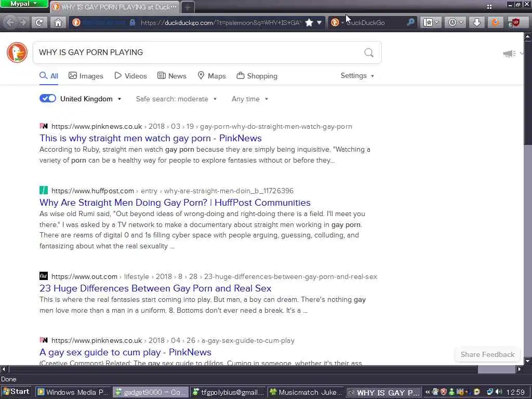Switch to Musicmatch Jukebox taskbar item
The height and width of the screenshot is (399, 532).
305,392
